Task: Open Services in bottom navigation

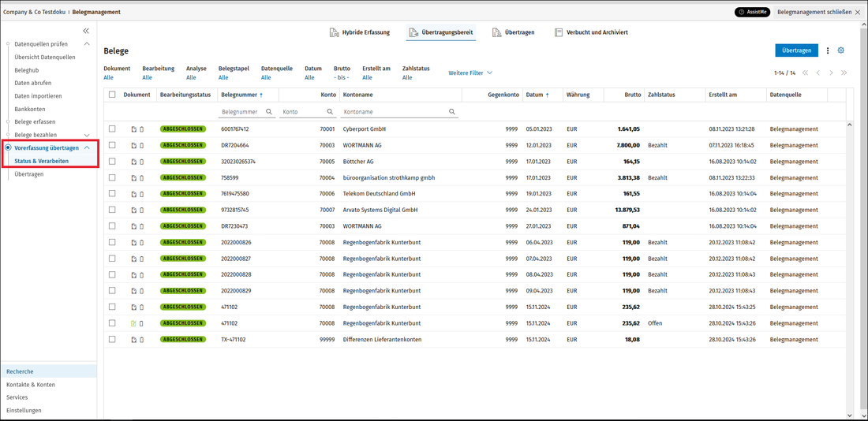Action: [x=17, y=397]
